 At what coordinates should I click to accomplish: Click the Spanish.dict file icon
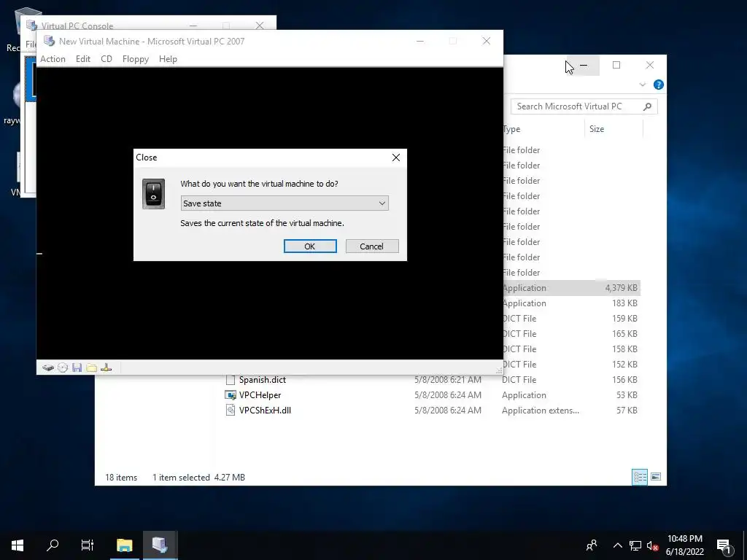pyautogui.click(x=230, y=379)
